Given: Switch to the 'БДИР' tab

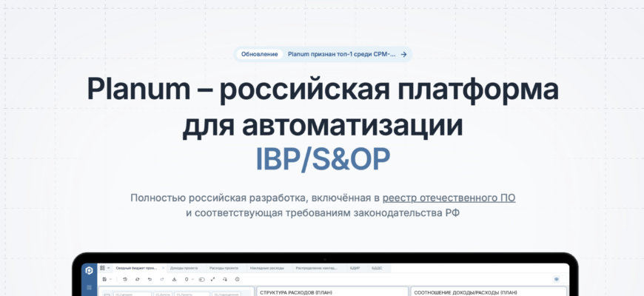Looking at the screenshot, I should click(355, 268).
